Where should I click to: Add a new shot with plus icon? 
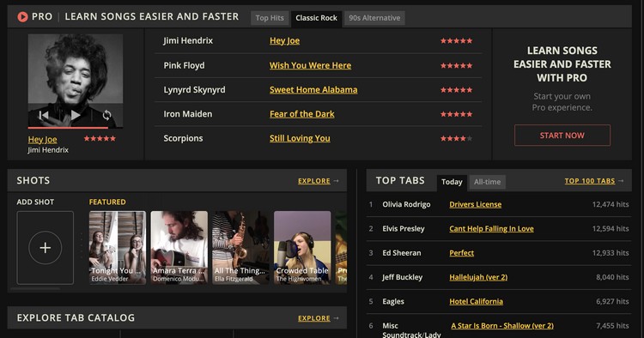46,248
